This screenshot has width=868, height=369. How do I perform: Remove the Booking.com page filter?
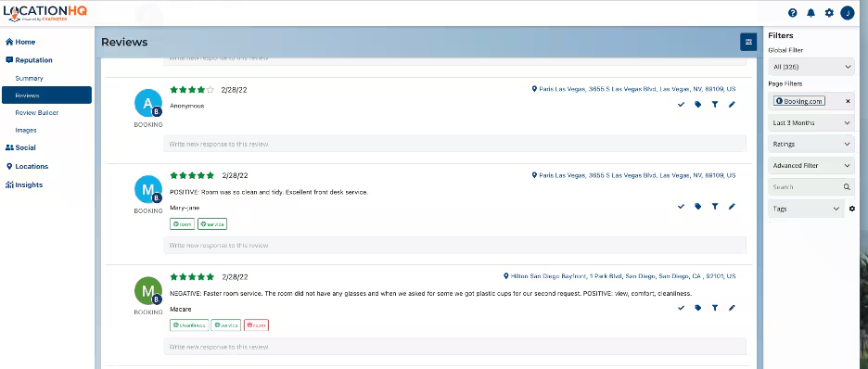pyautogui.click(x=848, y=101)
